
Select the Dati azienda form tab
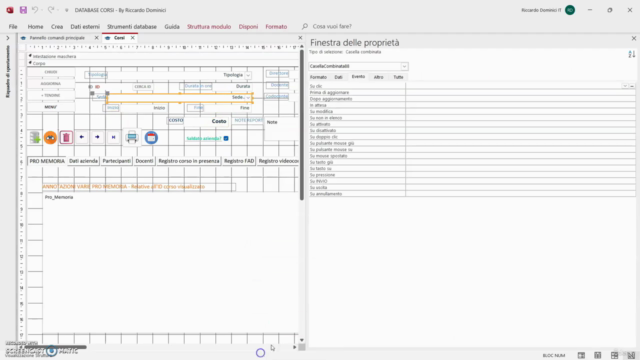point(83,161)
